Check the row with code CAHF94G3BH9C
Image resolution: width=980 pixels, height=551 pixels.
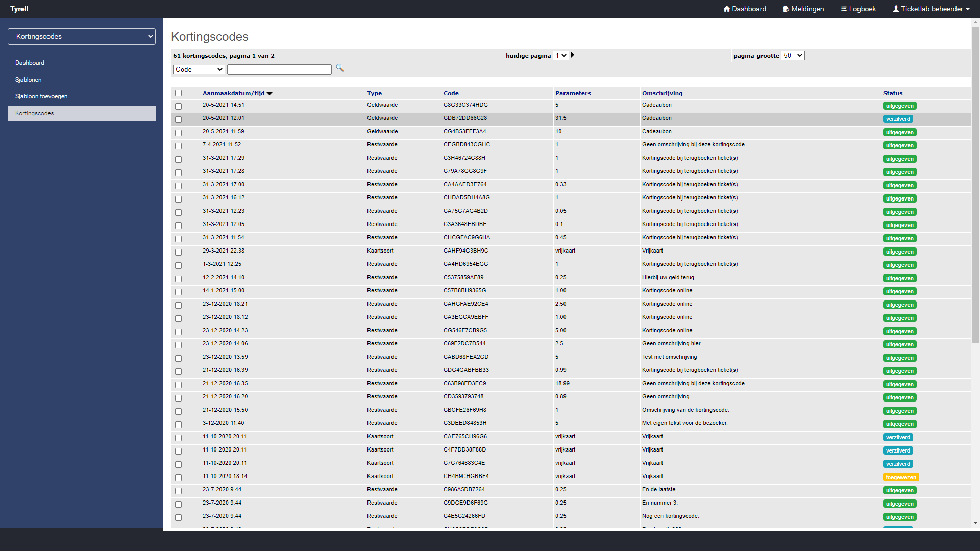point(178,253)
